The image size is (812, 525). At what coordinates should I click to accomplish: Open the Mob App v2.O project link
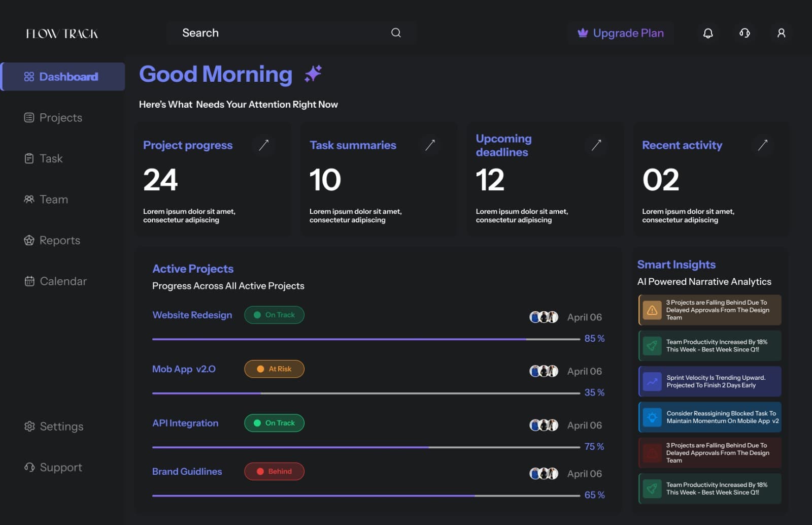point(184,369)
